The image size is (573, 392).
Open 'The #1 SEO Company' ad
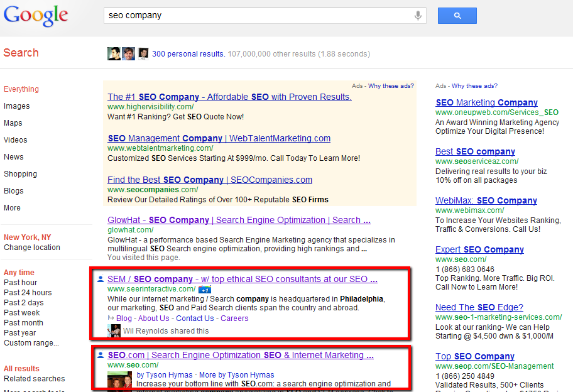coord(229,97)
